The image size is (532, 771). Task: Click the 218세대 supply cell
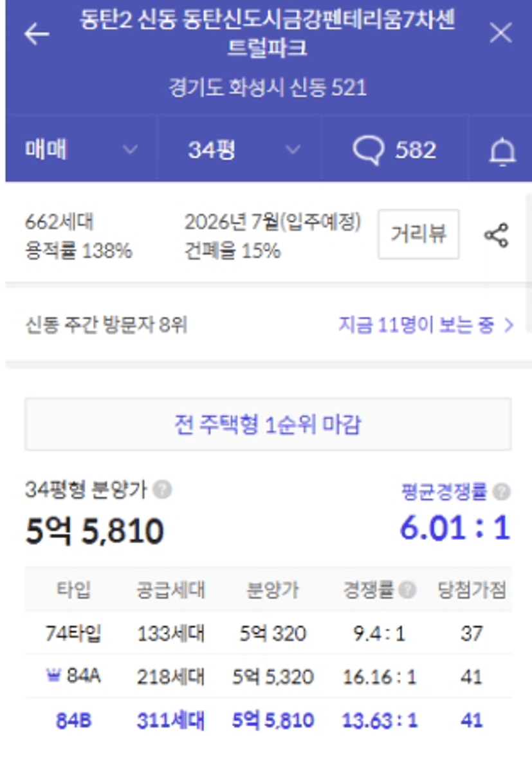[x=170, y=676]
